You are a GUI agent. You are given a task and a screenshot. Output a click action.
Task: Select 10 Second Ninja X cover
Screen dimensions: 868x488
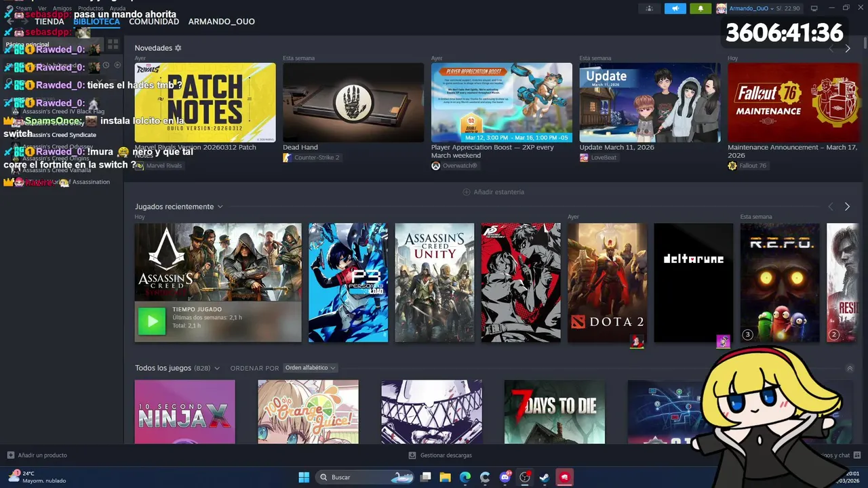coord(184,412)
